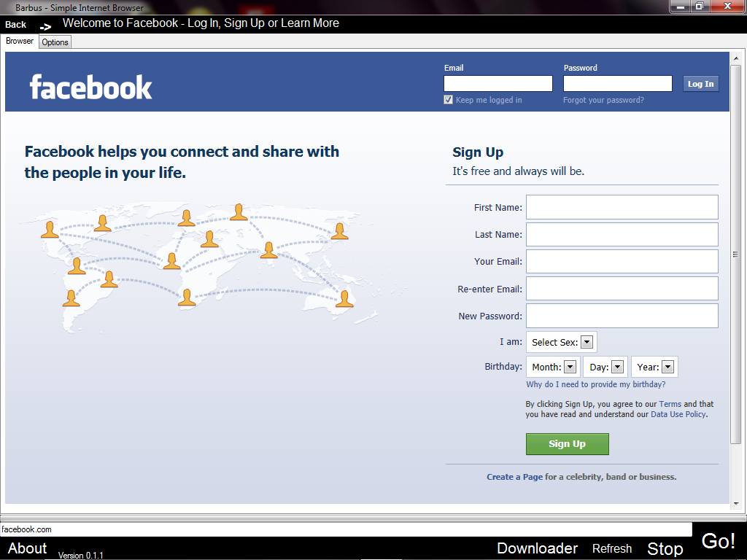
Task: Open the Downloader
Action: point(537,548)
